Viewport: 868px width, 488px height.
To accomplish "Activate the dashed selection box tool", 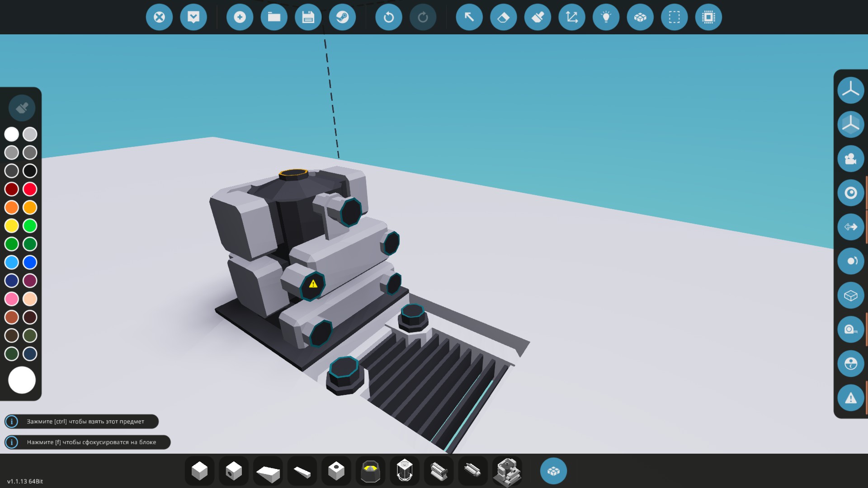I will pyautogui.click(x=674, y=17).
